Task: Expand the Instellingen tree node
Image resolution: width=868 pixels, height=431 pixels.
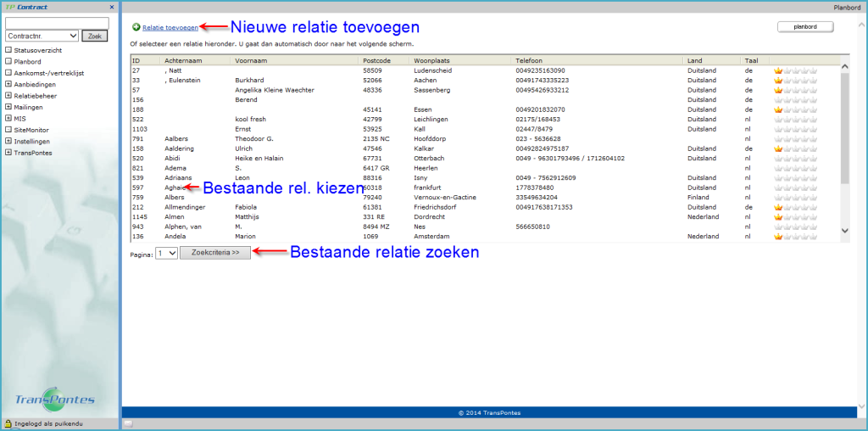Action: coord(8,141)
